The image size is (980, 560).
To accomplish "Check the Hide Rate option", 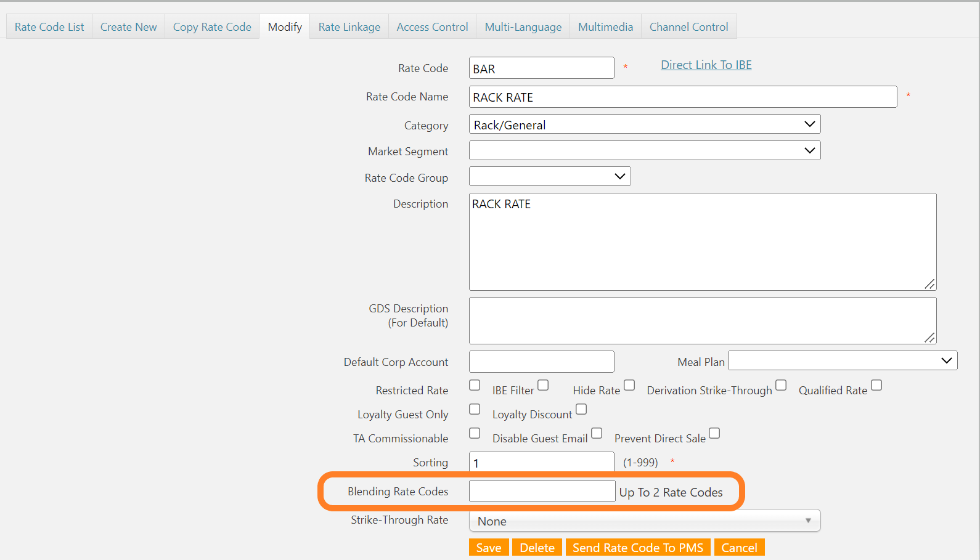I will (x=629, y=385).
